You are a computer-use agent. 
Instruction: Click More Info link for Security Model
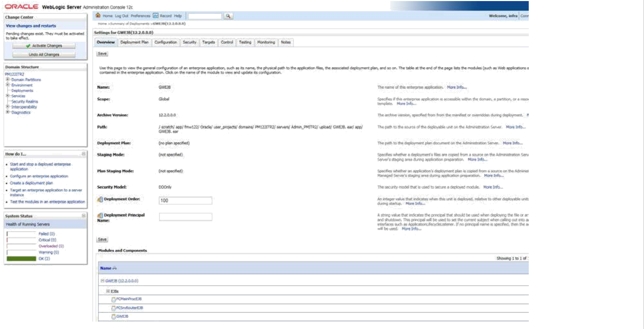[x=493, y=187]
